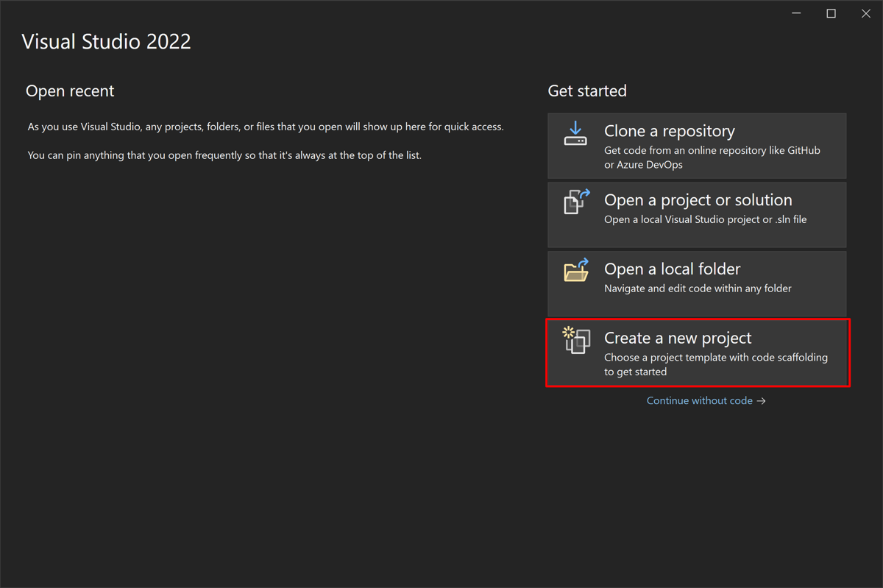883x588 pixels.
Task: Click the highlighted Create a new project card
Action: click(696, 353)
